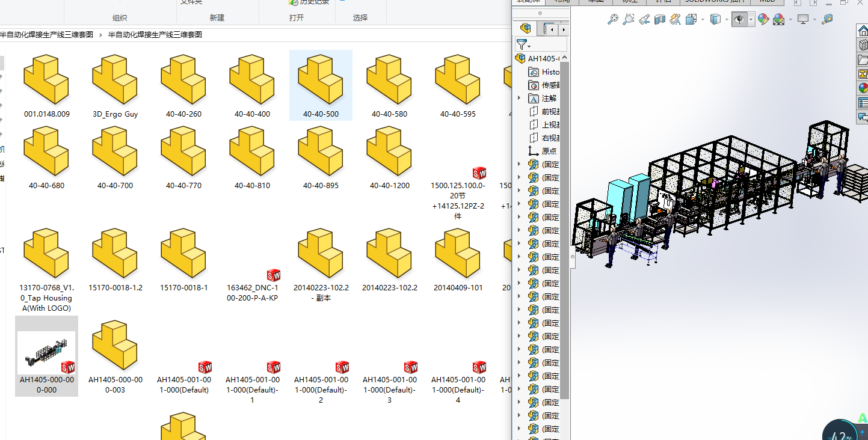Open View Orientation dropdown arrow
Viewport: 868px width, 440px height.
pos(703,19)
